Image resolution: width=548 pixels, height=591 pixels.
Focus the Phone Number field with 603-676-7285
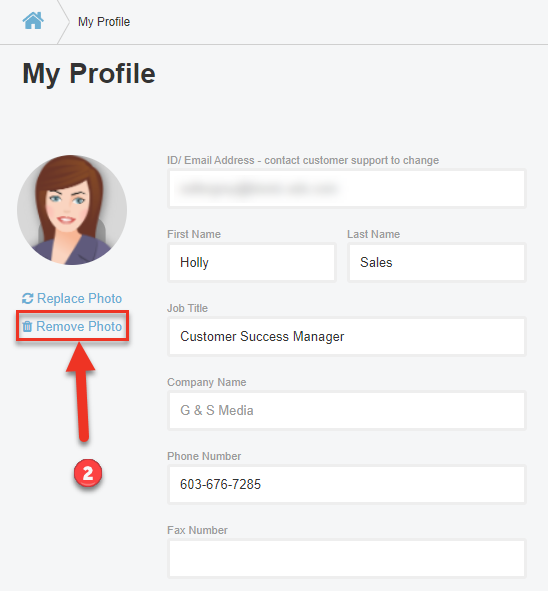(x=347, y=484)
